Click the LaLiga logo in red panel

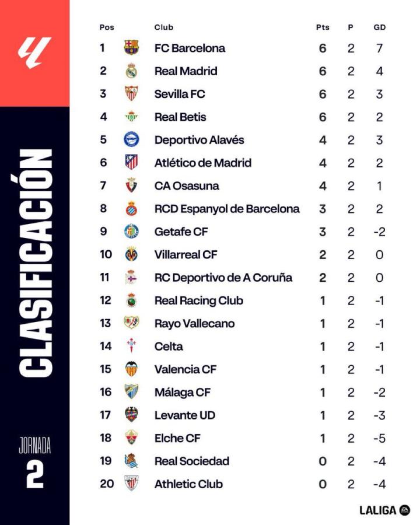pyautogui.click(x=35, y=53)
